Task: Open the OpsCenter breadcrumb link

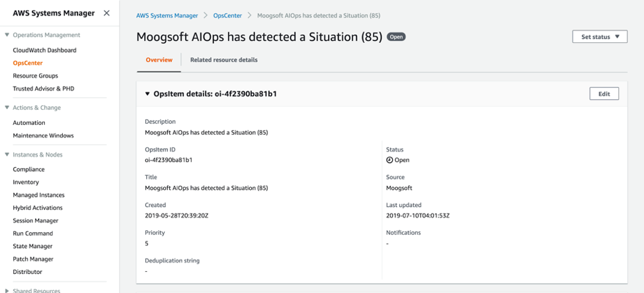Action: (227, 15)
